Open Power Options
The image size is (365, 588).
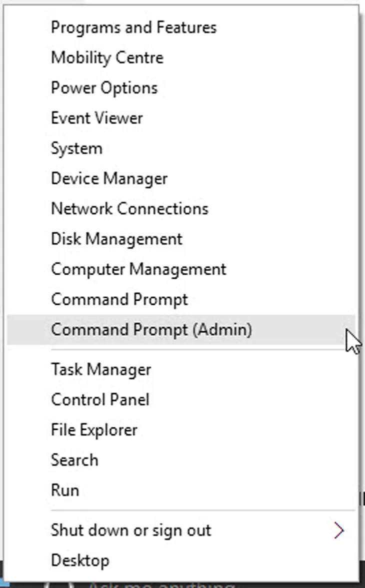pos(103,88)
